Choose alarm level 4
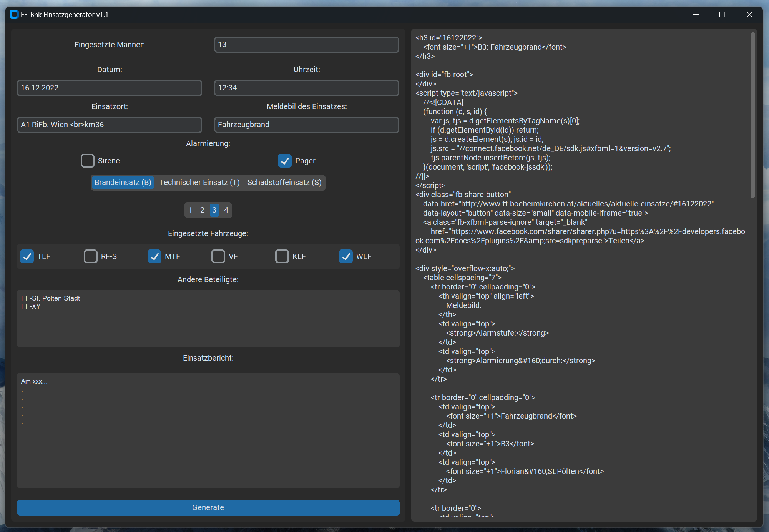This screenshot has height=532, width=769. coord(226,210)
